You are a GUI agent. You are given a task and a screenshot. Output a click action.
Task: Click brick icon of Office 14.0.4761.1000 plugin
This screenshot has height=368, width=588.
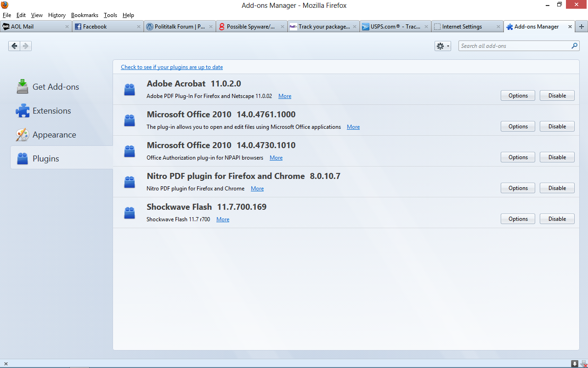click(130, 121)
